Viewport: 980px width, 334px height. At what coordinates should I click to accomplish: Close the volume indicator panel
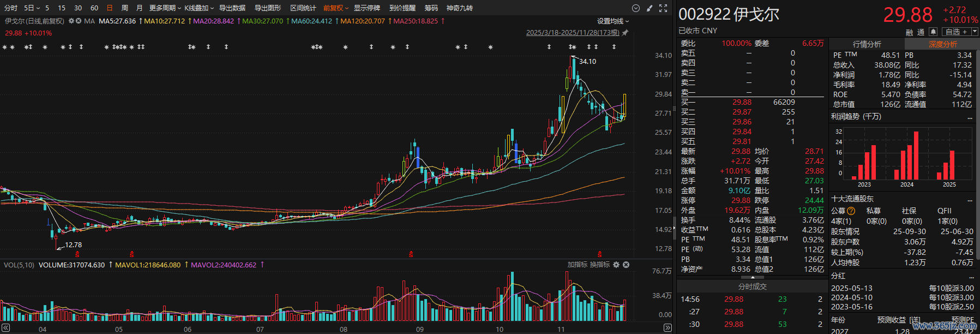(x=626, y=265)
